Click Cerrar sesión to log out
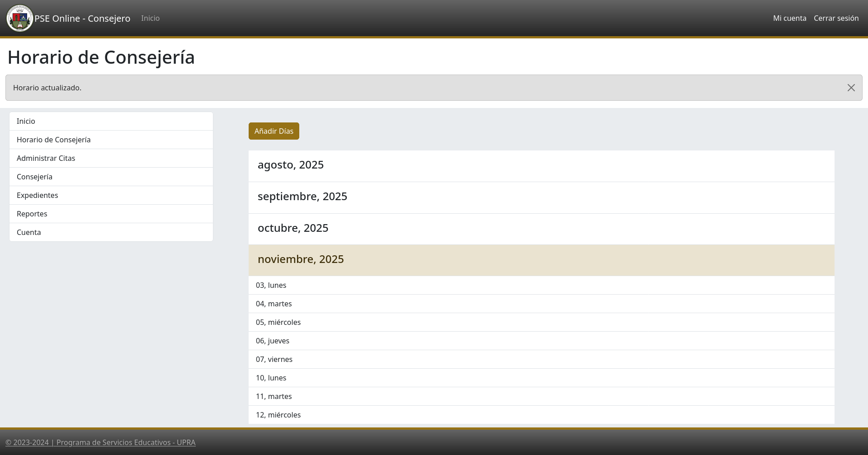This screenshot has width=868, height=455. tap(836, 18)
